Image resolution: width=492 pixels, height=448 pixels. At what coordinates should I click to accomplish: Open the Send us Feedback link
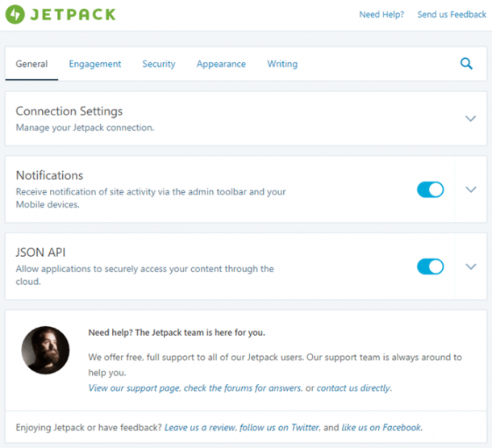pyautogui.click(x=452, y=15)
